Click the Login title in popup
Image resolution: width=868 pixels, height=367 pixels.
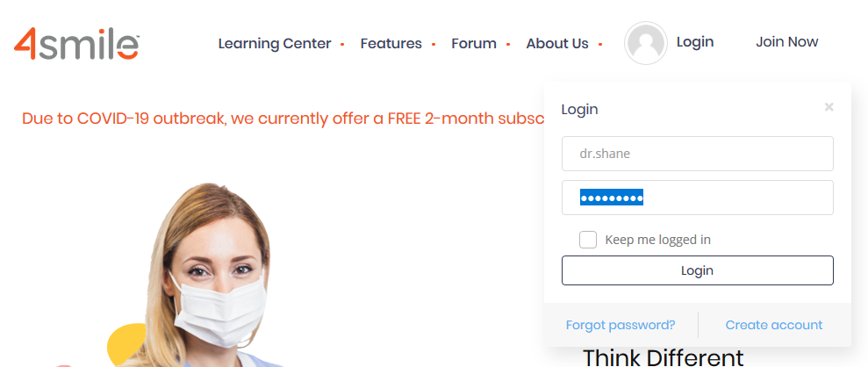pos(579,110)
